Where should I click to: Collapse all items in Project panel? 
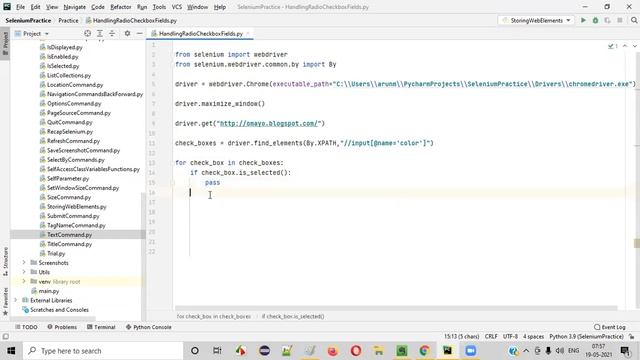(112, 33)
